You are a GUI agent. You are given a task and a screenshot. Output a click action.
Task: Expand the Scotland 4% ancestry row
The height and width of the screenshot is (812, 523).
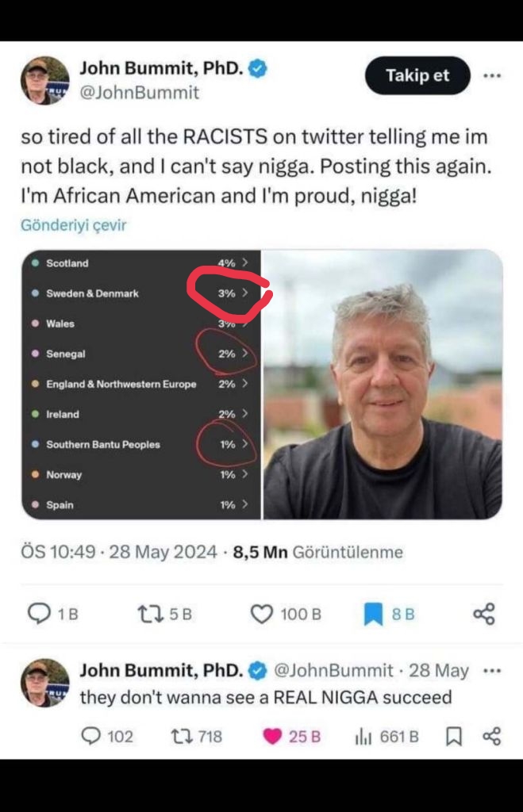click(140, 263)
